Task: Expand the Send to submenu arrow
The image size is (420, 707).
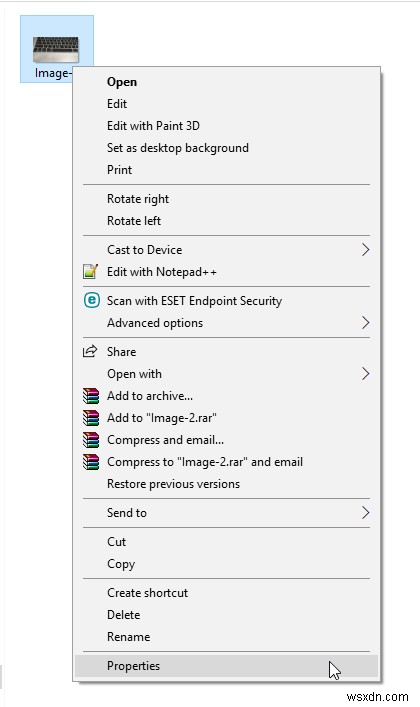Action: pos(365,513)
